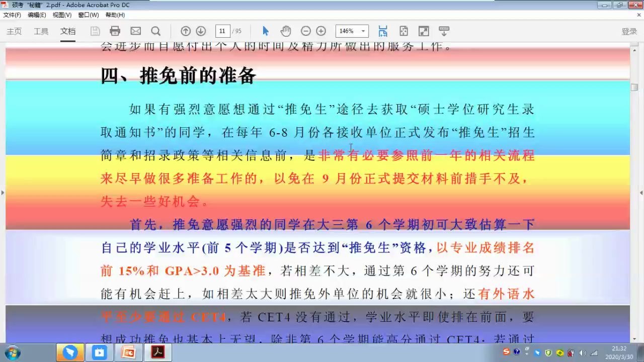Viewport: 644px width, 362px height.
Task: Click fit width scrolling mode icon
Action: (383, 31)
